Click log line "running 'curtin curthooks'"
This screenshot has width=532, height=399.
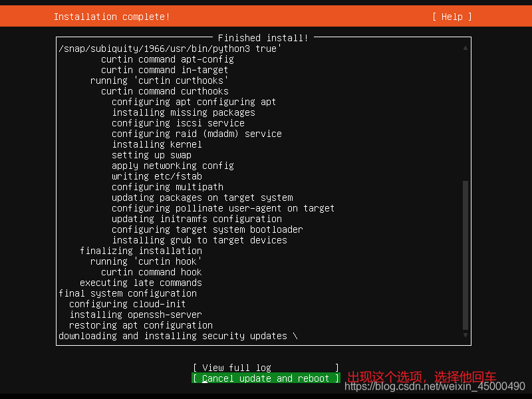pyautogui.click(x=159, y=80)
